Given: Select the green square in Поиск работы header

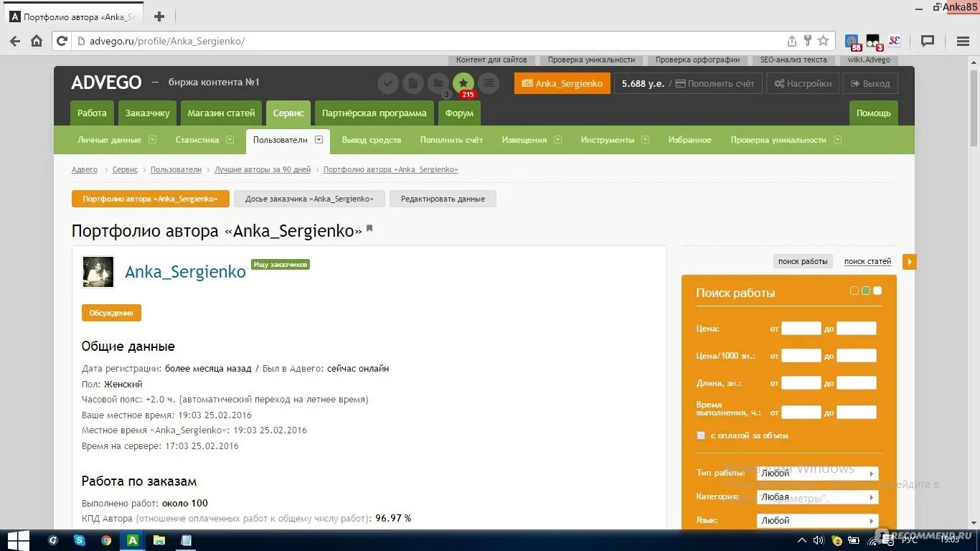Looking at the screenshot, I should click(866, 291).
